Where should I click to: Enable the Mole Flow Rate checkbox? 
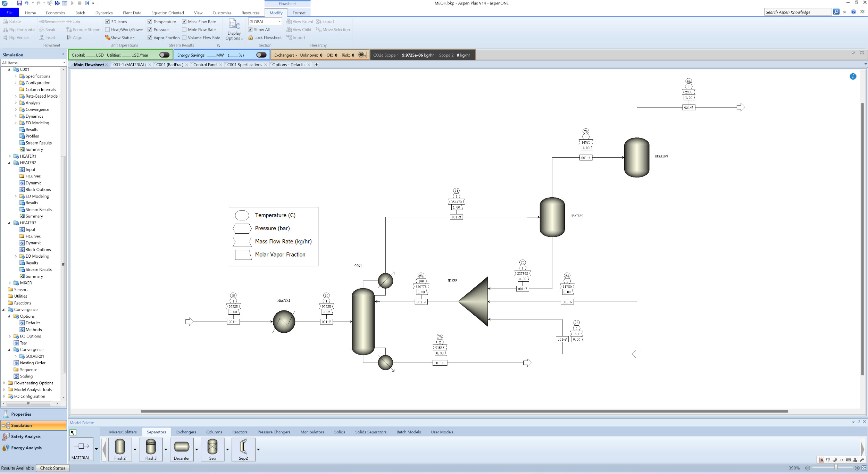click(184, 30)
